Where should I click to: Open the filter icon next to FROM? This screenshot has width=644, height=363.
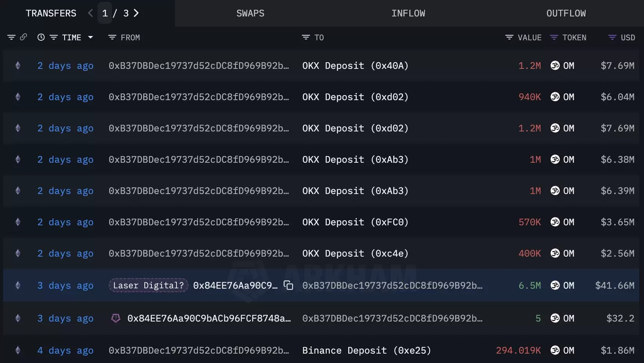point(112,38)
